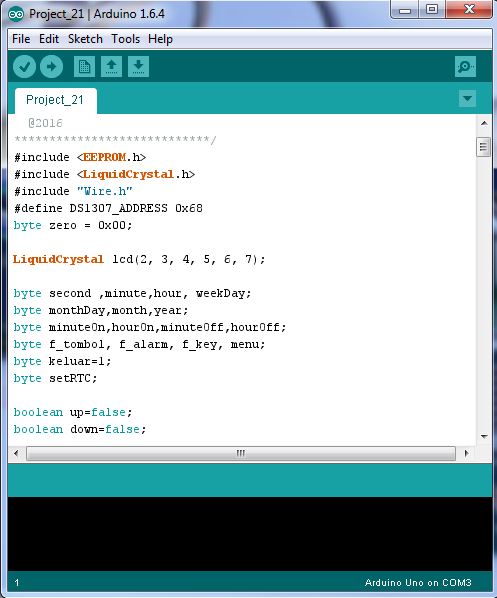
Task: Click the '@2016' comment text
Action: click(45, 123)
